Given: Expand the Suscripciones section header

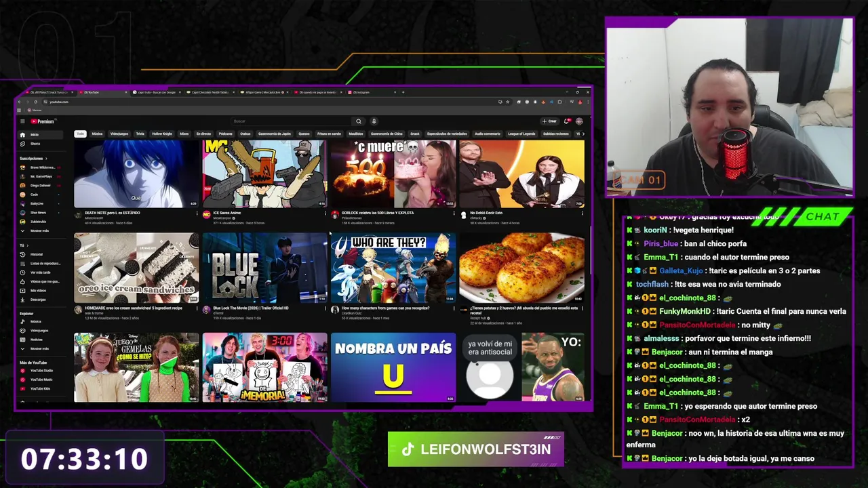Looking at the screenshot, I should click(33, 158).
